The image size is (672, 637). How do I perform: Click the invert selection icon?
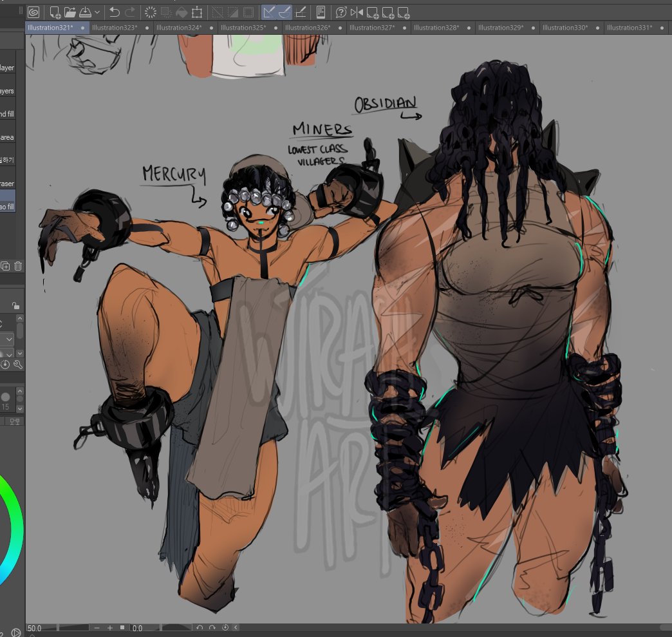[233, 12]
